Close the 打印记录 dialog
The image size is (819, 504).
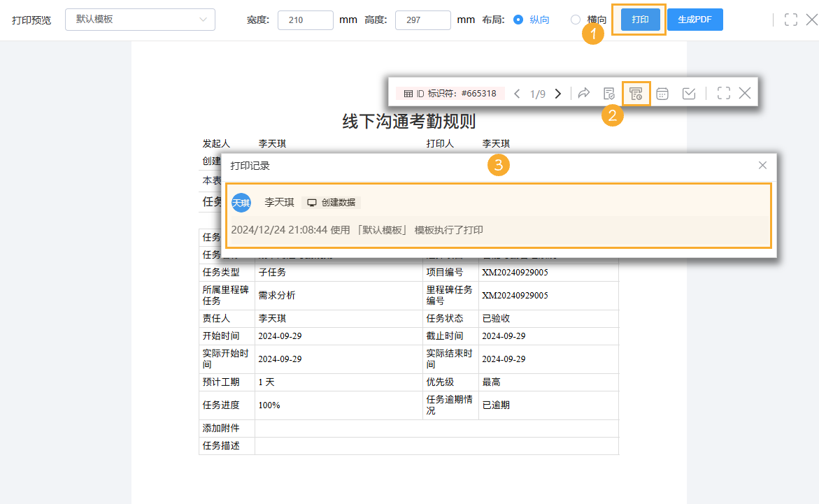click(x=762, y=165)
